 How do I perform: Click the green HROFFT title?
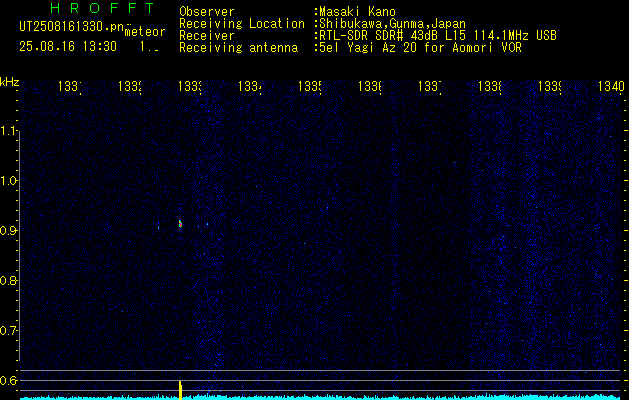point(102,8)
